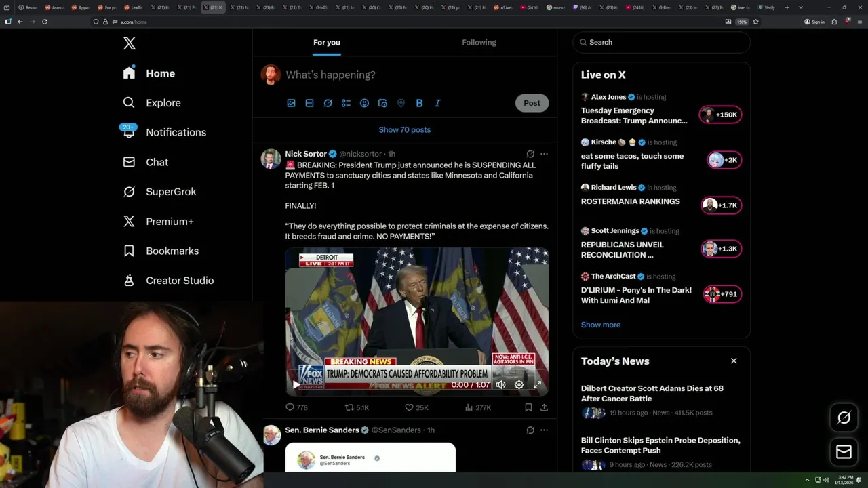Open Notifications with 20+ badge
Viewport: 868px width, 488px height.
coord(163,132)
